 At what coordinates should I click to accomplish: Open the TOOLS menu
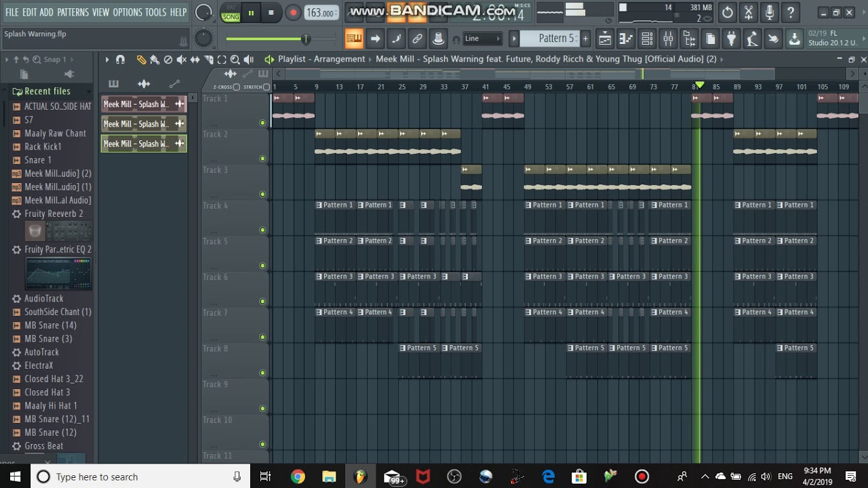(x=155, y=12)
